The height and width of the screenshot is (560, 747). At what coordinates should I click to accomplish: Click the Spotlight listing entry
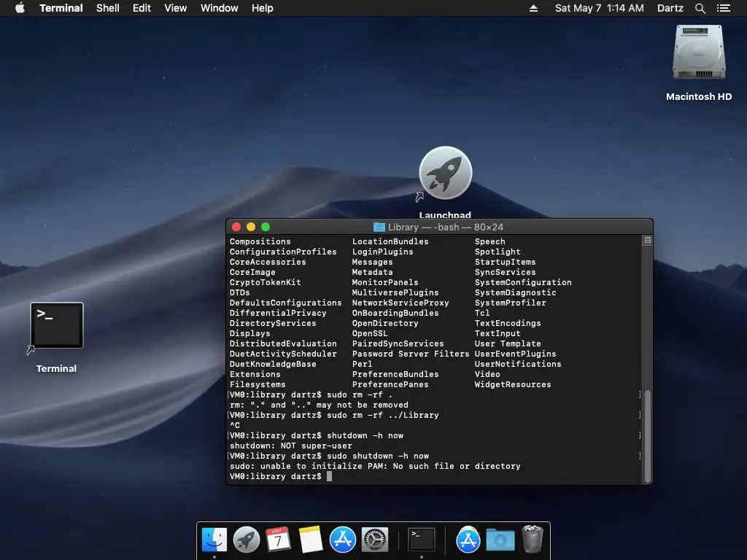point(498,252)
